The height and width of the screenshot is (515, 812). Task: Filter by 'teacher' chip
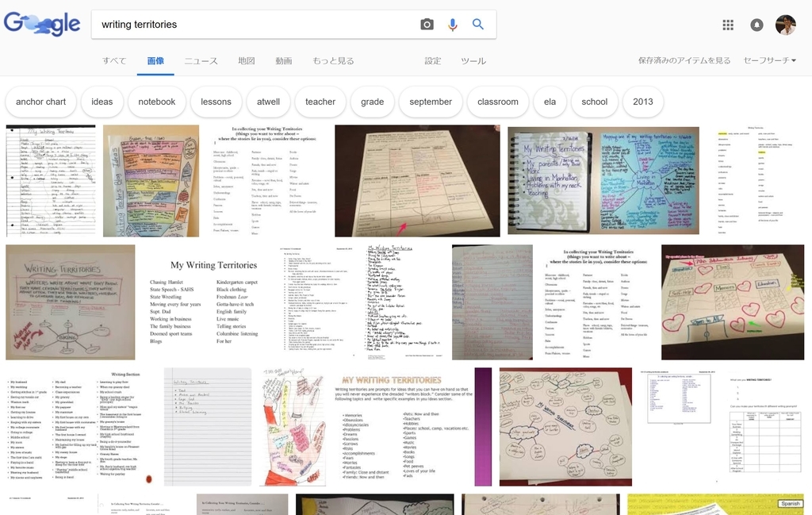(320, 102)
